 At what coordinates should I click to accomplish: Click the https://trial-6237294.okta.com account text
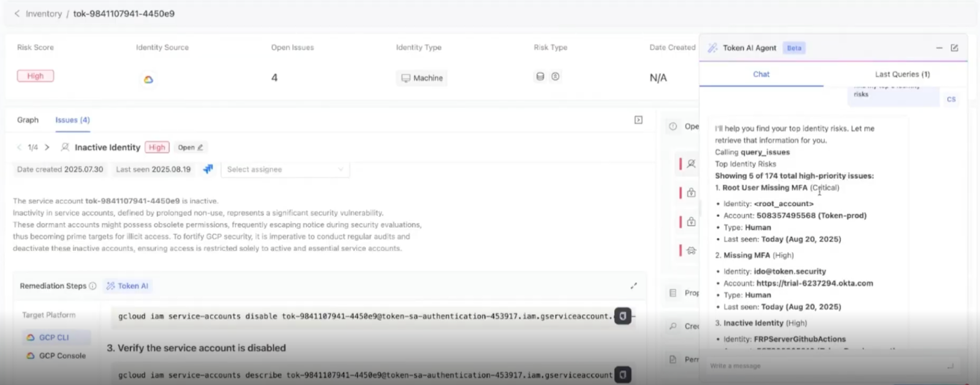[x=815, y=283]
